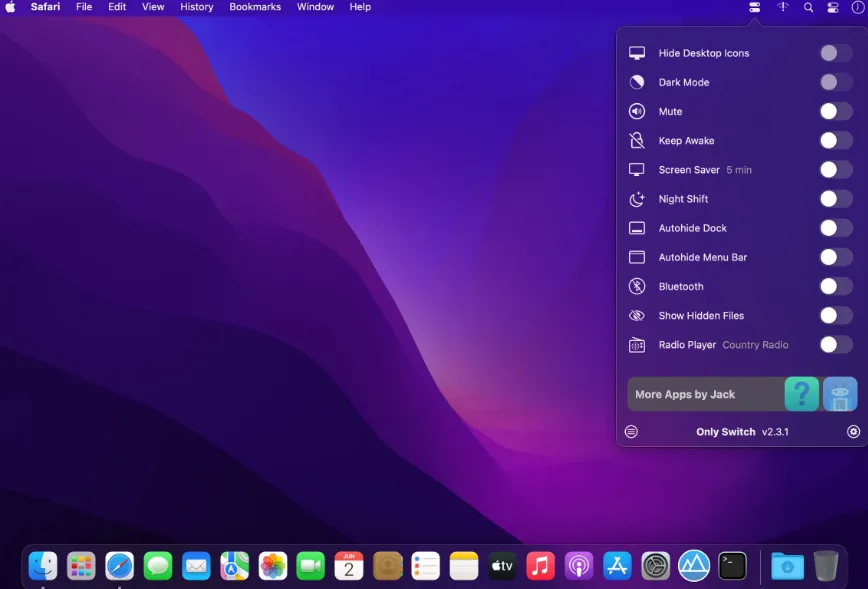Viewport: 868px width, 589px height.
Task: Open the File menu
Action: click(x=84, y=7)
